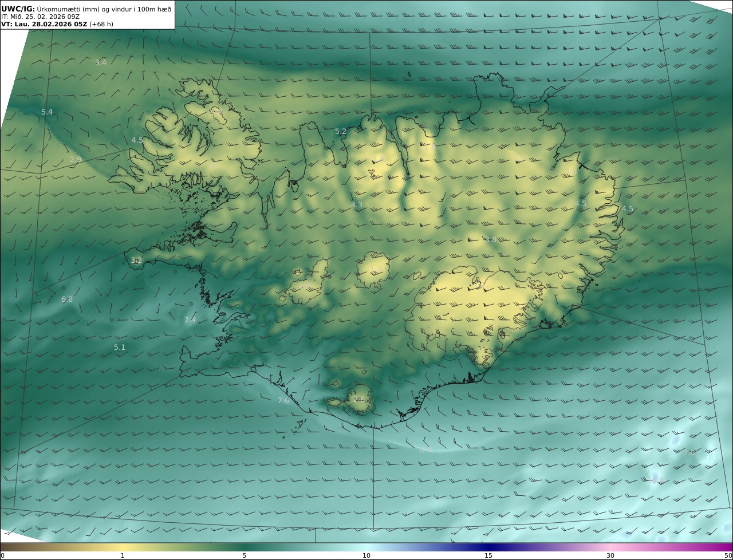
Task: Click the 4.3 value label inland
Action: (x=357, y=204)
